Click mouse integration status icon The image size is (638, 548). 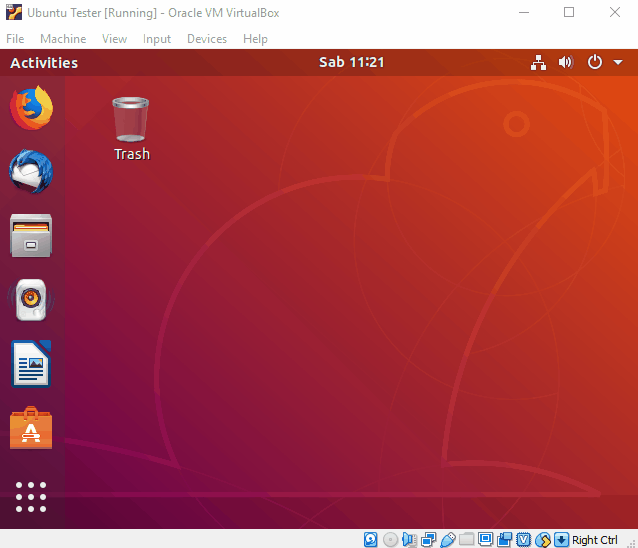point(543,540)
